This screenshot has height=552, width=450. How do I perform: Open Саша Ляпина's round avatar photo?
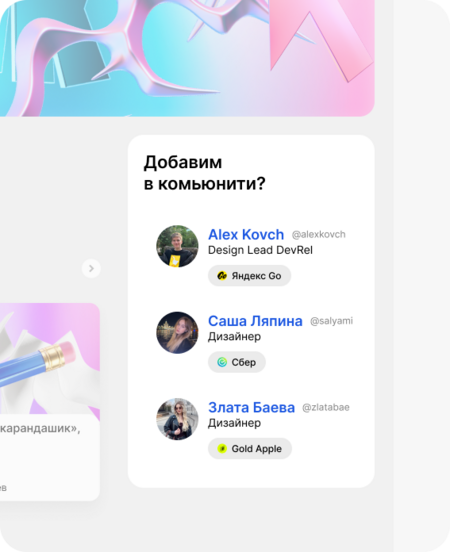tap(177, 333)
